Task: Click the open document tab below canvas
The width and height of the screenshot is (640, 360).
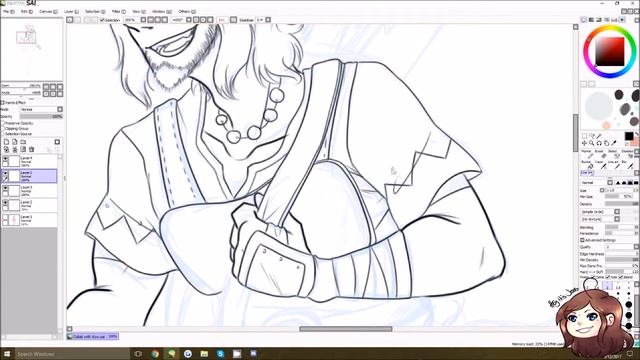Action: (93, 337)
